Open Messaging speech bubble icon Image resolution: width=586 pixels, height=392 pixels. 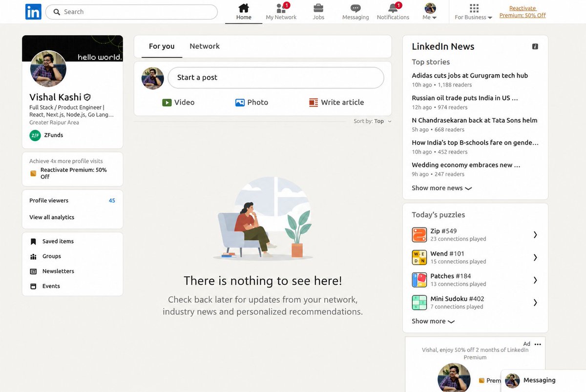coord(356,8)
